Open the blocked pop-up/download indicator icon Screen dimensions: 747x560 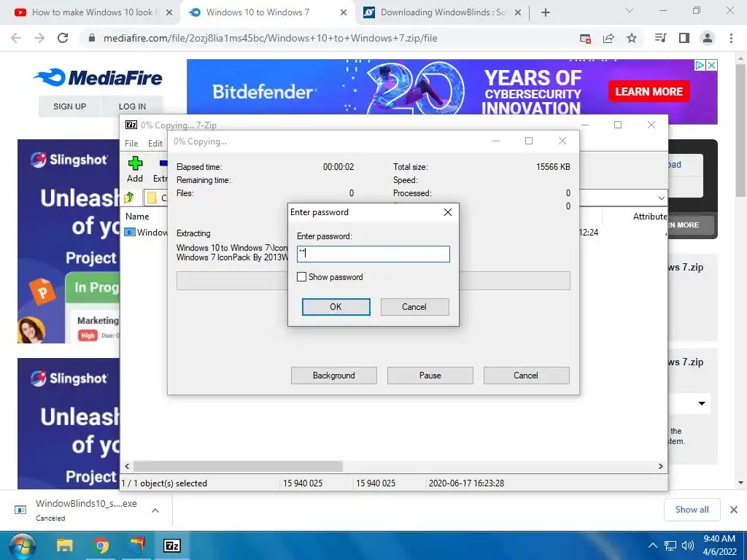coord(585,39)
